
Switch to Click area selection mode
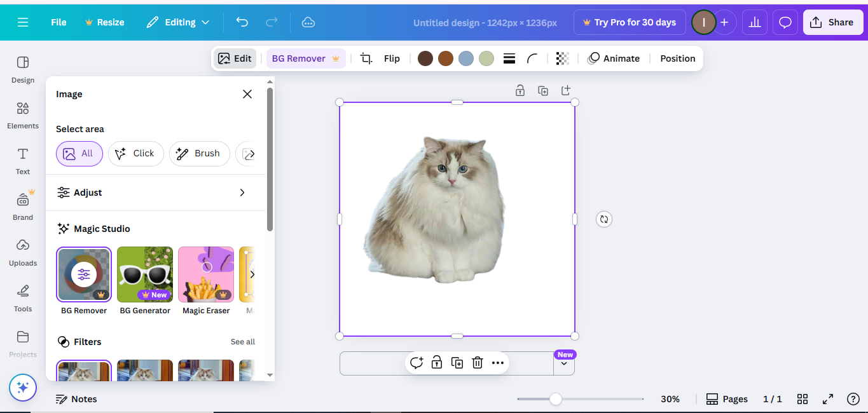[x=135, y=153]
